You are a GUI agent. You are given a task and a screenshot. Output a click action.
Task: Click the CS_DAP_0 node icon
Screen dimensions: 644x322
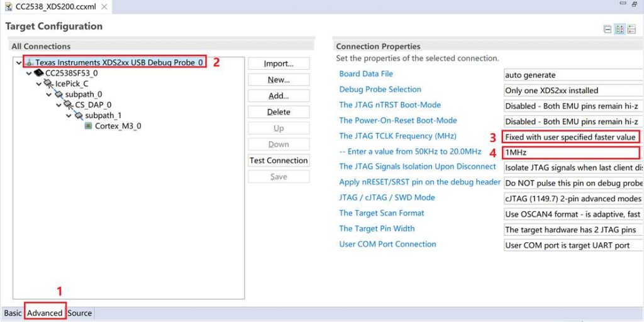pos(69,105)
